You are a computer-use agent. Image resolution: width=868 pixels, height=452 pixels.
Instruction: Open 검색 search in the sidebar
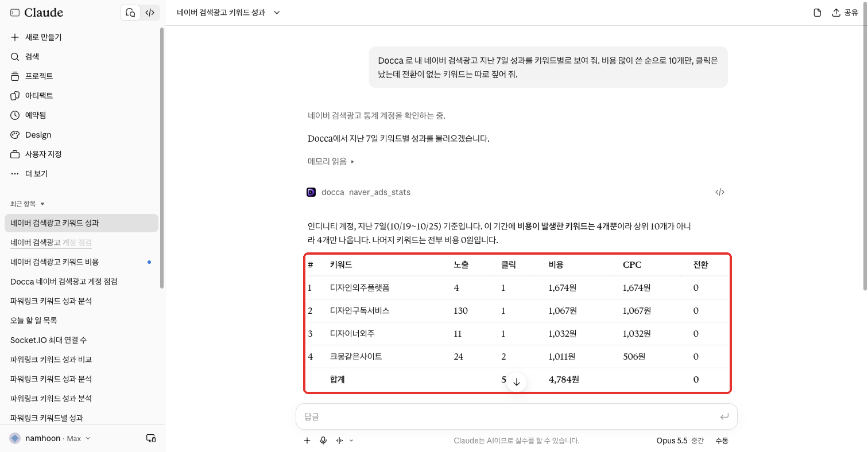click(x=82, y=57)
